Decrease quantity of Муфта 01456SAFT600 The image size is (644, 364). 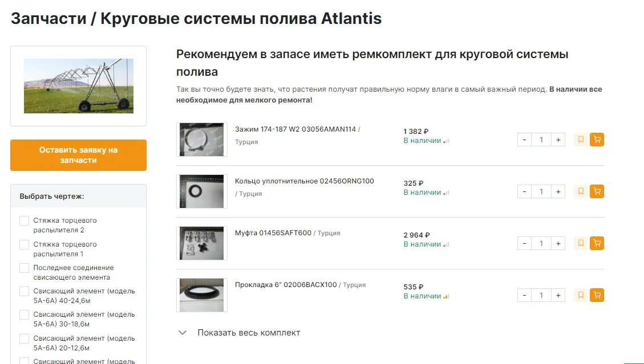tap(524, 243)
